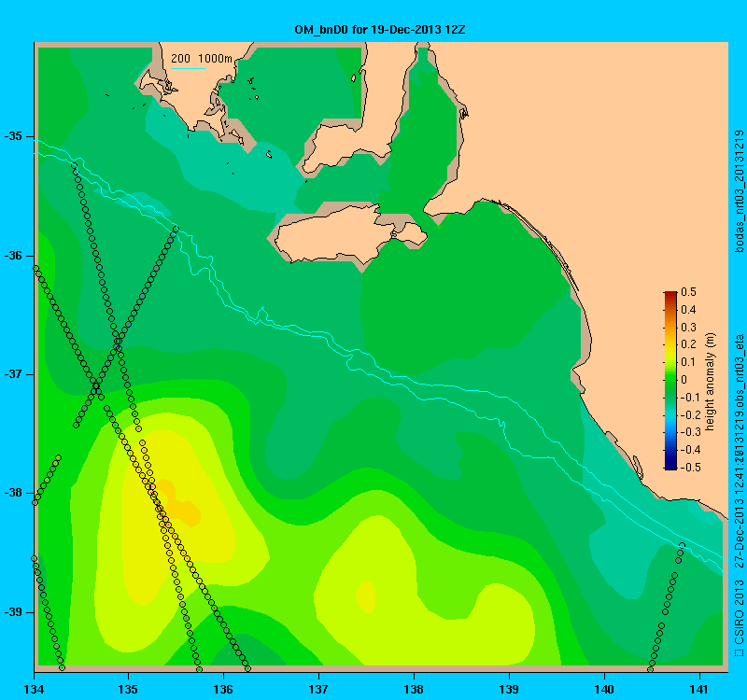Click the longitude axis label 137
Viewport: 747px width, 700px height.
(318, 689)
